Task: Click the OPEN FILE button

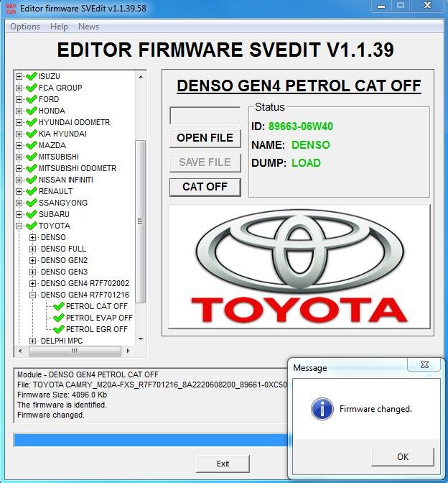Action: tap(205, 138)
